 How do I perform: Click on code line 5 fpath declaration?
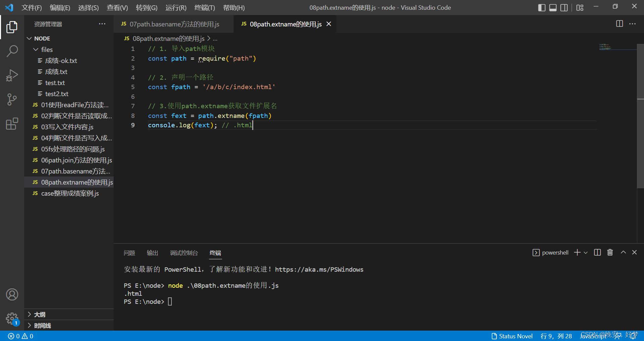pyautogui.click(x=212, y=87)
